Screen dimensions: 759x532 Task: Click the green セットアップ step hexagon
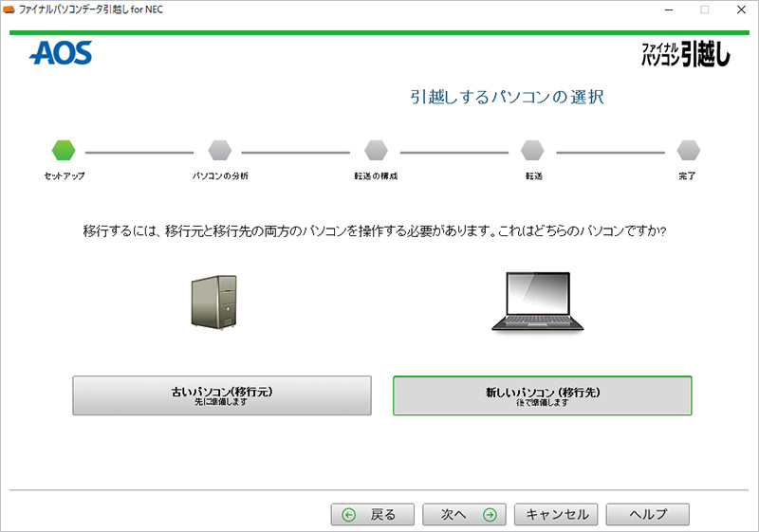pos(64,150)
